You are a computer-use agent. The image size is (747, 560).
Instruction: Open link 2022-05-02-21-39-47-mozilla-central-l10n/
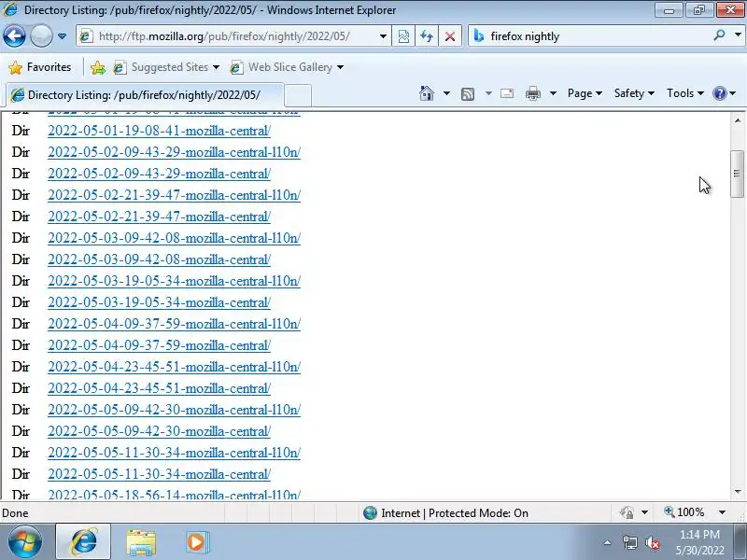coord(174,195)
